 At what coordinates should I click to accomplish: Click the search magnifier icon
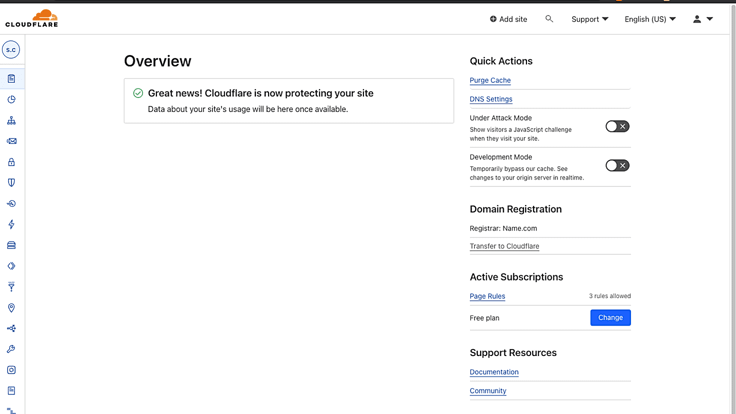(x=549, y=19)
